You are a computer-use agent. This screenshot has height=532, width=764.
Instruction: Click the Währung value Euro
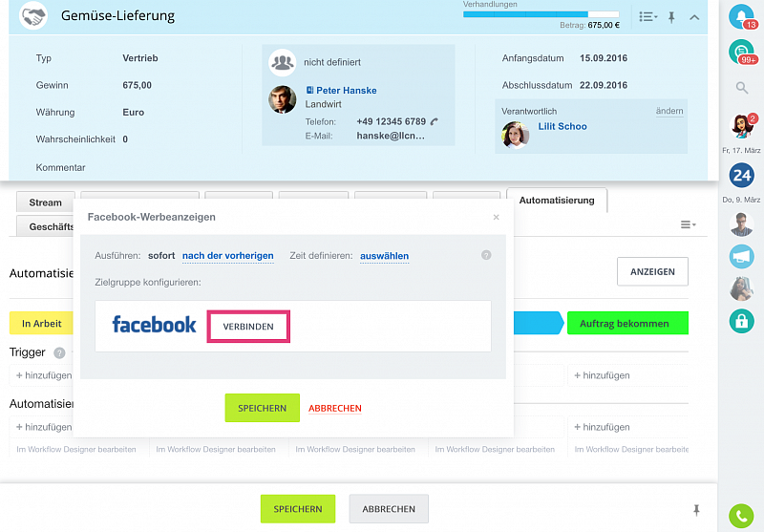click(x=134, y=112)
